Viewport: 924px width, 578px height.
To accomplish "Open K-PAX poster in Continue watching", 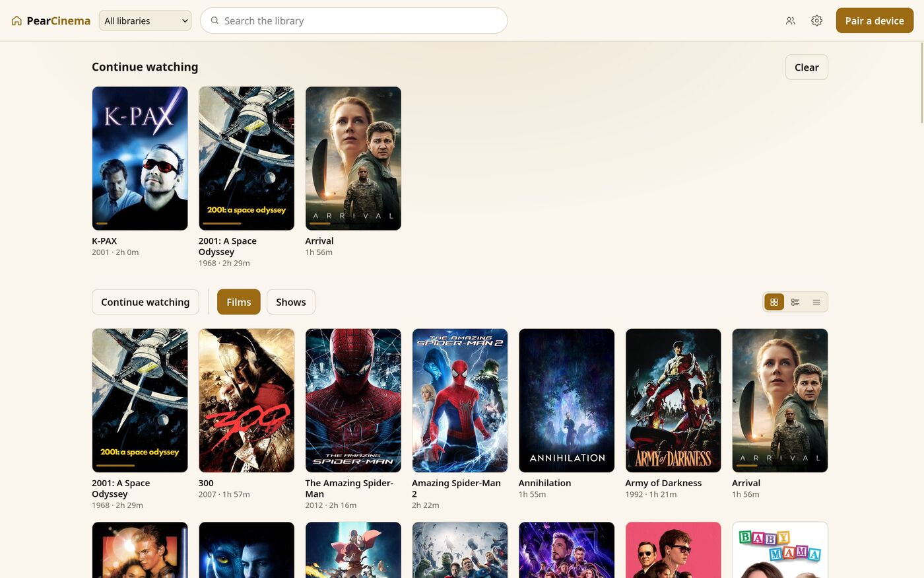I will click(x=140, y=159).
